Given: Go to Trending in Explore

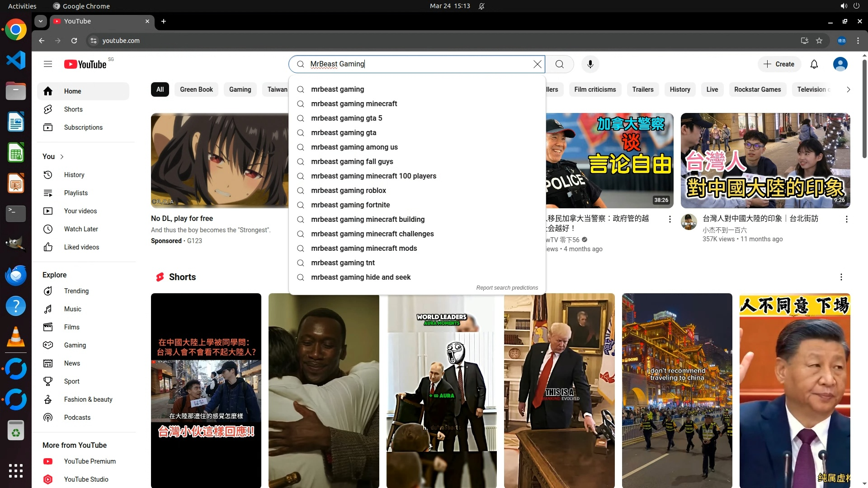Looking at the screenshot, I should point(76,291).
